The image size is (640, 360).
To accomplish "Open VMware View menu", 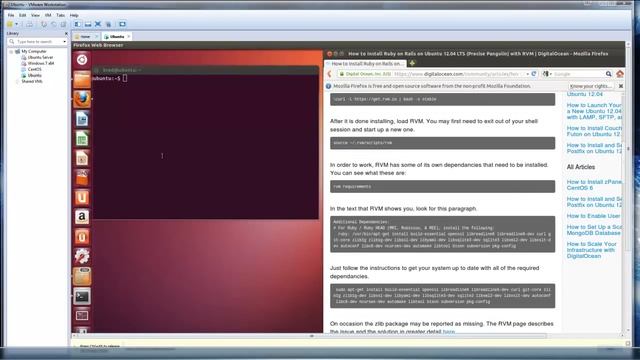I will tap(36, 15).
